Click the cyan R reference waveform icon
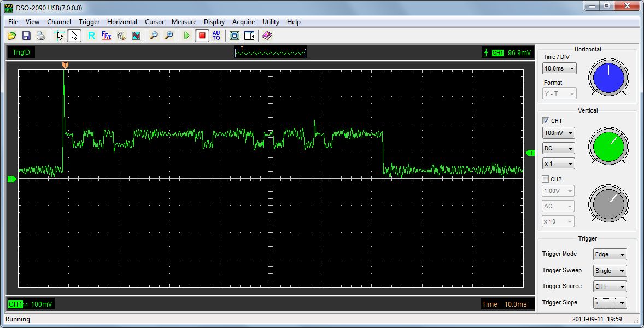644x328 pixels. click(91, 36)
